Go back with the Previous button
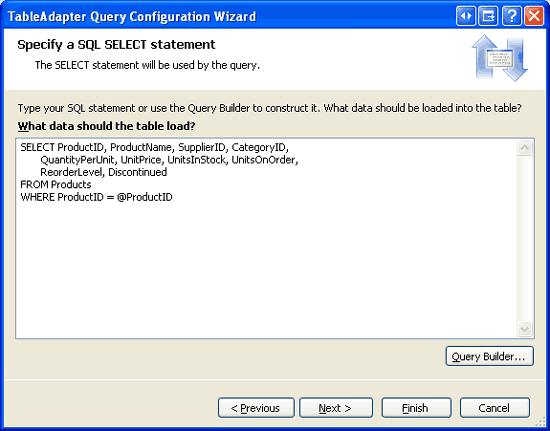The width and height of the screenshot is (550, 431). [x=256, y=408]
